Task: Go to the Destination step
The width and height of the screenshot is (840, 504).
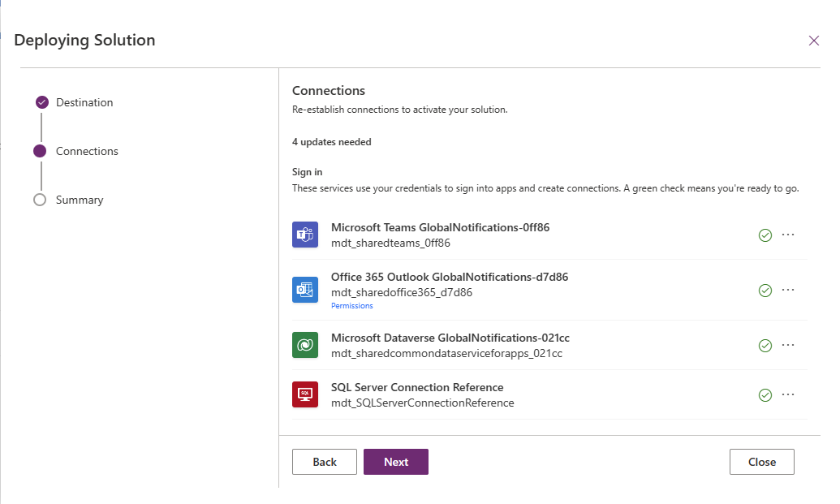Action: coord(84,102)
